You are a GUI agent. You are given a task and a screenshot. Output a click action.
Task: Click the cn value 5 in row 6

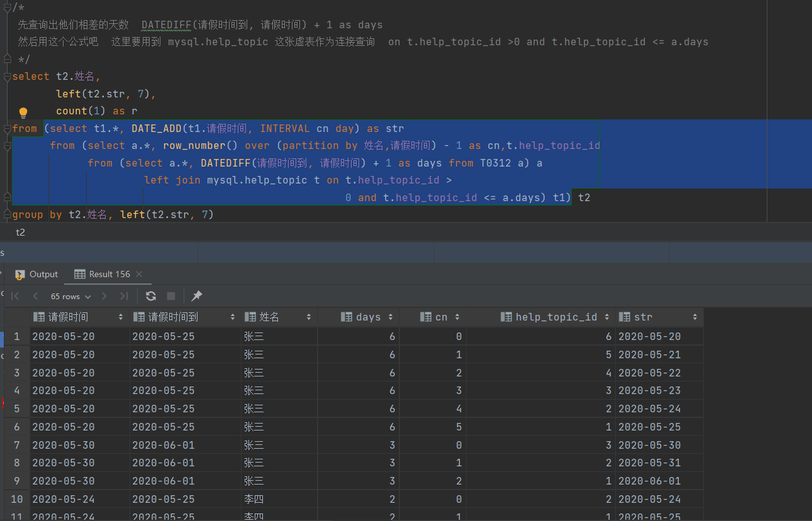click(433, 427)
